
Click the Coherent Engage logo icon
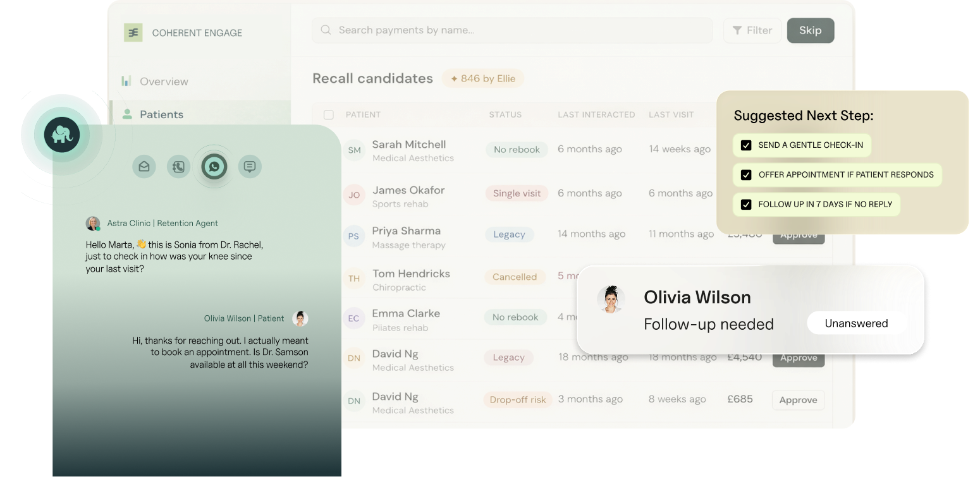coord(133,33)
